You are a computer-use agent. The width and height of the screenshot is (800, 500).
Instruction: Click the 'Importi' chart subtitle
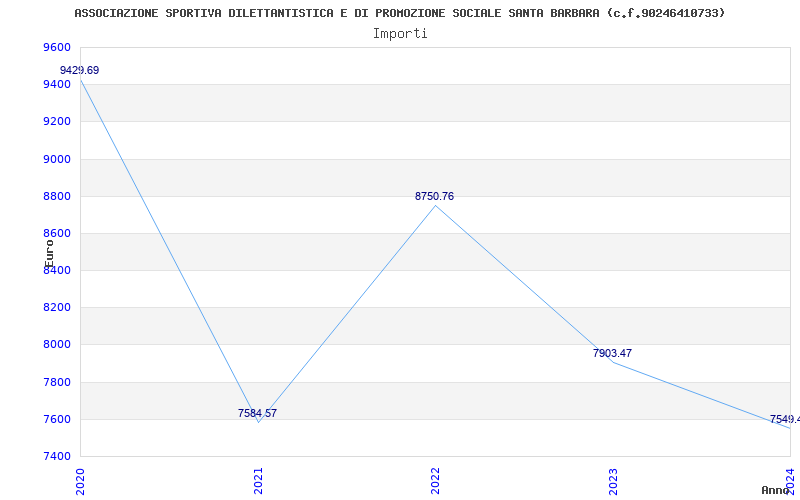point(400,34)
